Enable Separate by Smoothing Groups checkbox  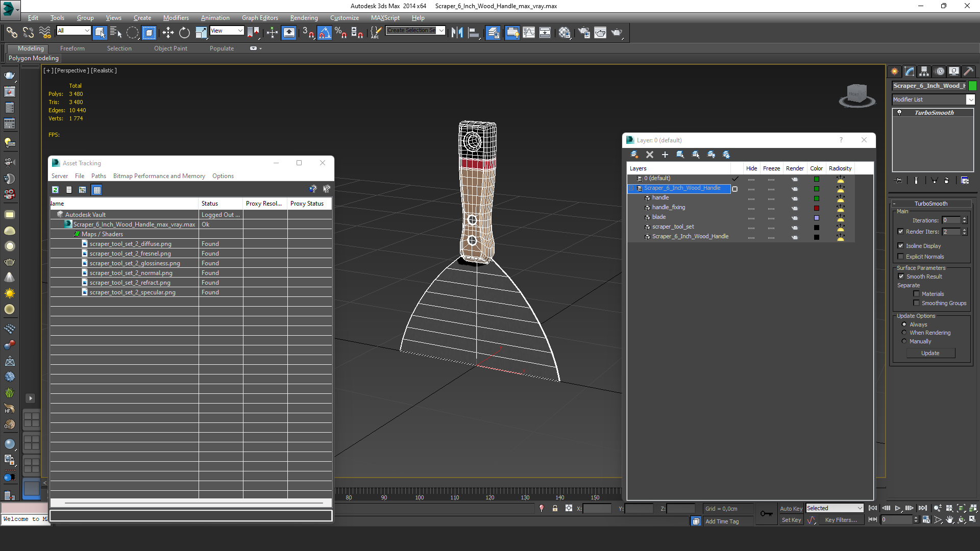(916, 303)
